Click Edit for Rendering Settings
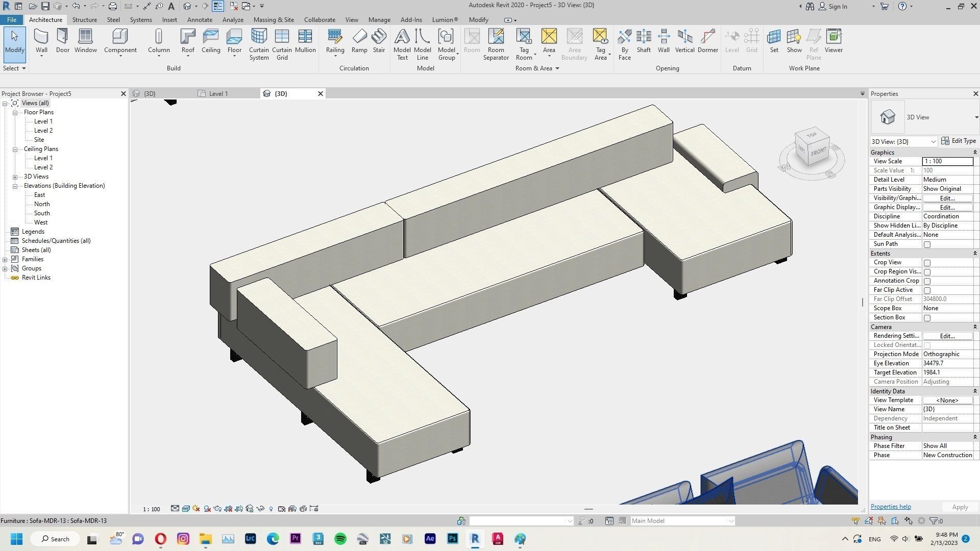This screenshot has width=980, height=551. click(x=947, y=336)
